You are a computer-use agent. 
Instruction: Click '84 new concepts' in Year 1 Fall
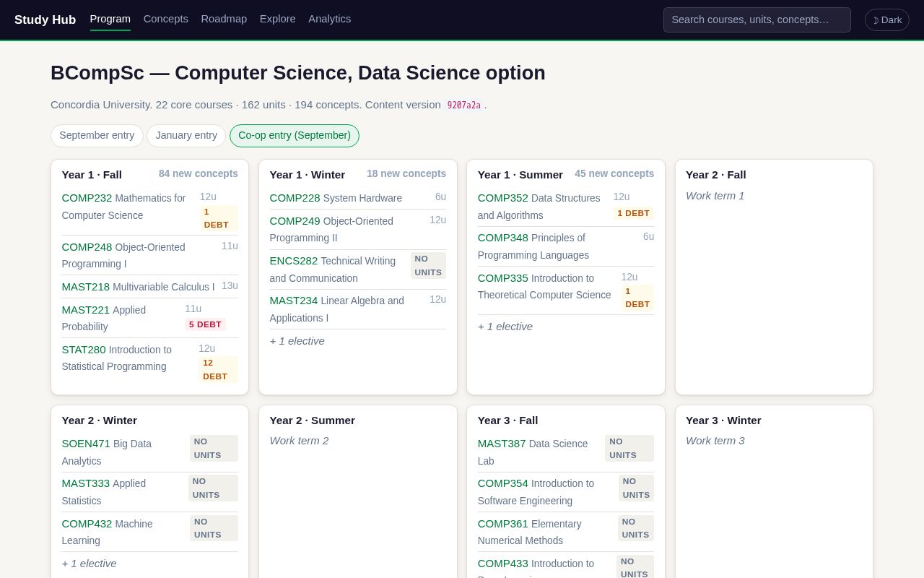(x=199, y=173)
